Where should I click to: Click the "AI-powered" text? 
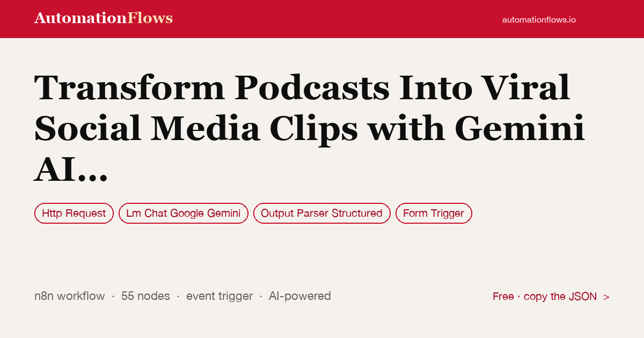tap(300, 296)
